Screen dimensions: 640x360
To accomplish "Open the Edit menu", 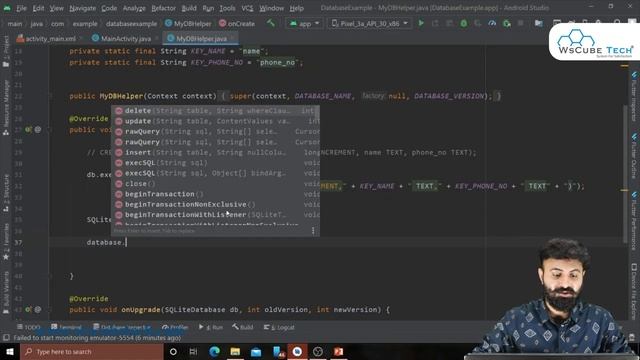I will [38, 8].
